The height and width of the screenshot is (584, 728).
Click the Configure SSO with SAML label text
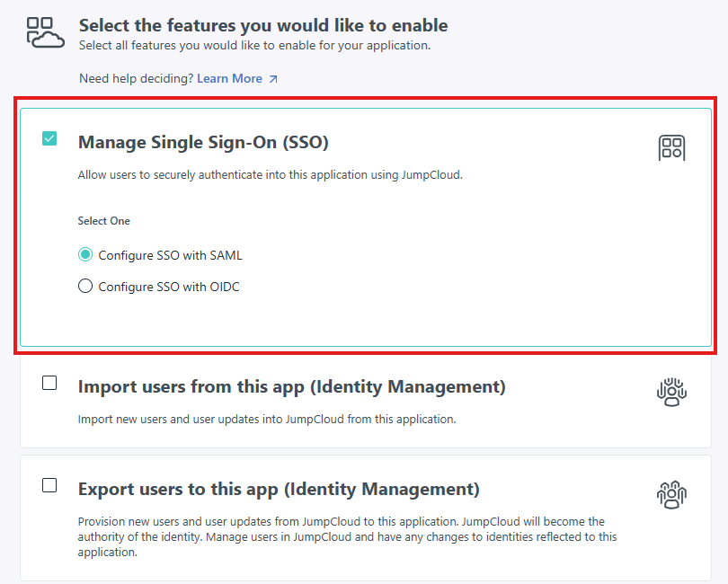click(x=170, y=255)
